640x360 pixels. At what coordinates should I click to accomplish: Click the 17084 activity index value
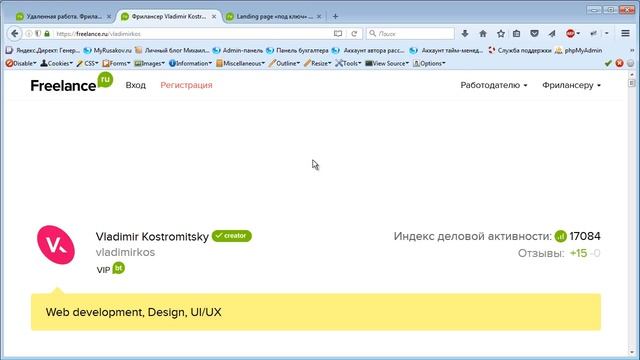pyautogui.click(x=585, y=236)
